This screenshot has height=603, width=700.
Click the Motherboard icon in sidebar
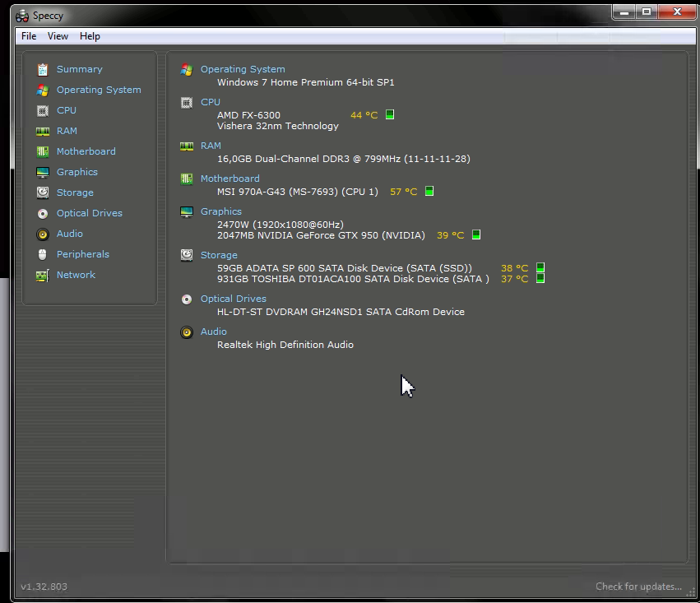point(43,151)
